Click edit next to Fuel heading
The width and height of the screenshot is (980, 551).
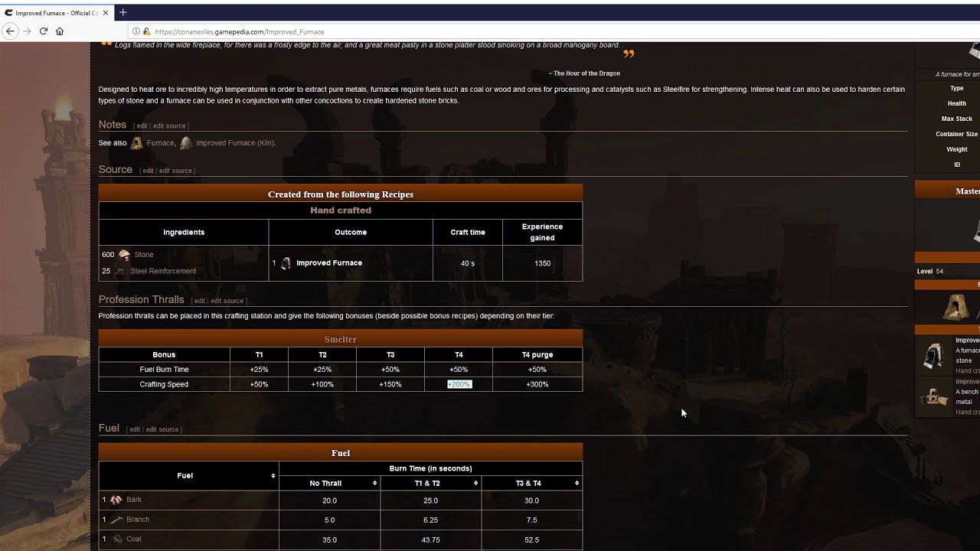(x=135, y=429)
